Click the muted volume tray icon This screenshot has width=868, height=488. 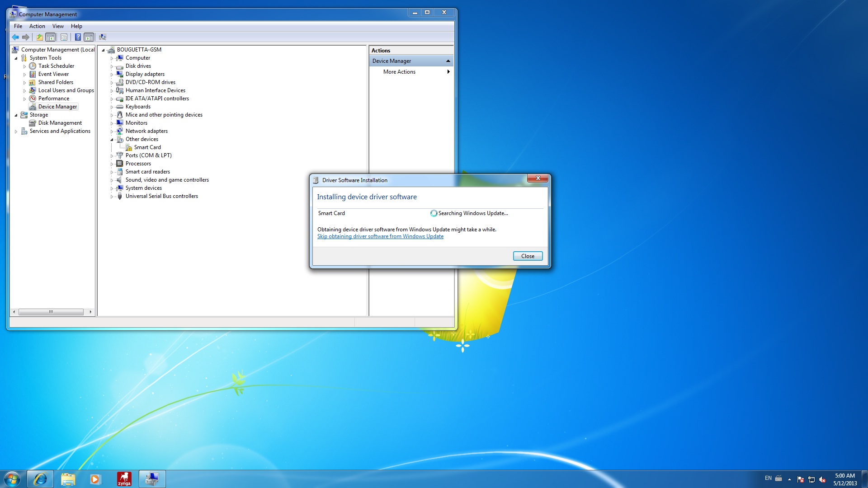(x=822, y=479)
